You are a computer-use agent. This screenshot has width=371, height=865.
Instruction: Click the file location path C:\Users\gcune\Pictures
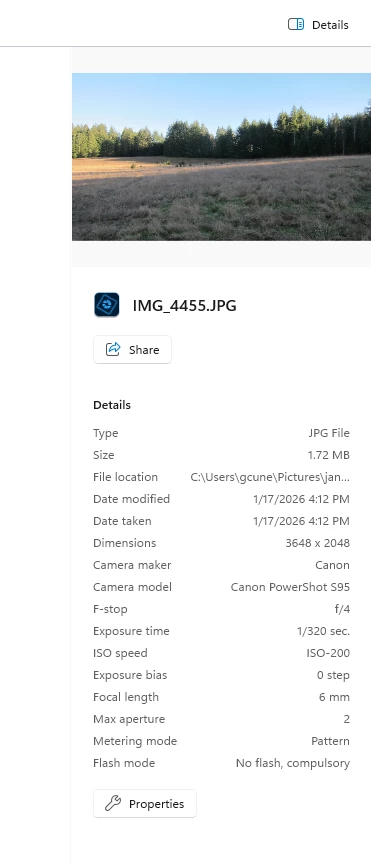click(270, 477)
